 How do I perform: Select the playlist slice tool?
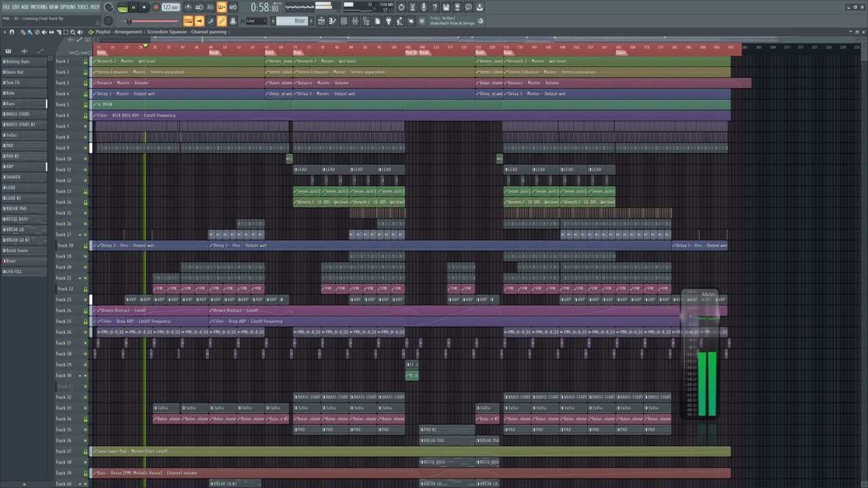(59, 33)
